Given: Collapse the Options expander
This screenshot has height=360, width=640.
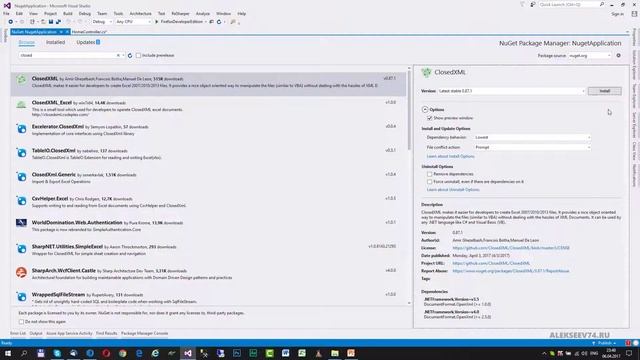Looking at the screenshot, I should [x=425, y=109].
